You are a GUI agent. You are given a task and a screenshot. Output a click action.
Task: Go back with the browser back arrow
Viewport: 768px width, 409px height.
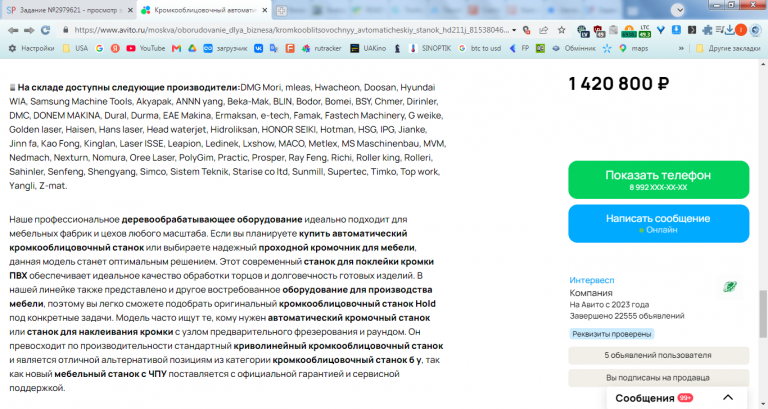pos(13,30)
